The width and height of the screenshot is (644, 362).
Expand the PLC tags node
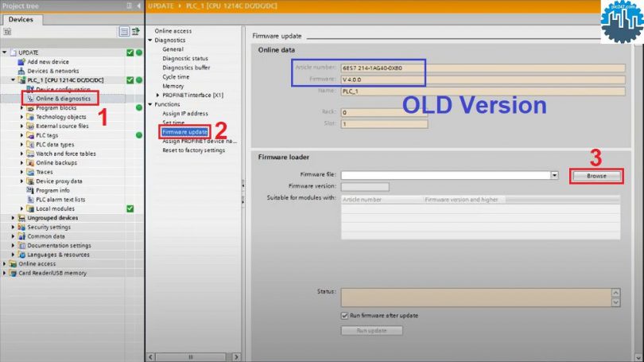click(x=21, y=135)
